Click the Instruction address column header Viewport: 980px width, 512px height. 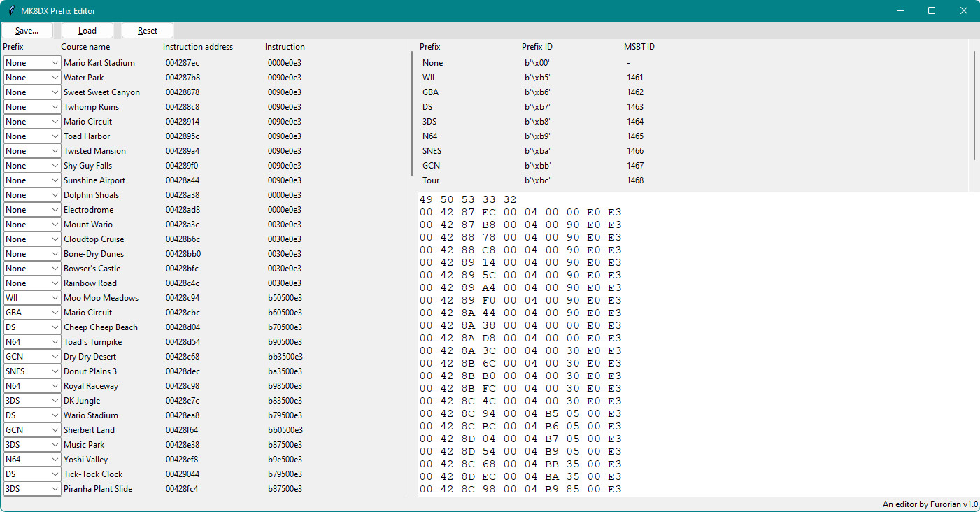(198, 47)
